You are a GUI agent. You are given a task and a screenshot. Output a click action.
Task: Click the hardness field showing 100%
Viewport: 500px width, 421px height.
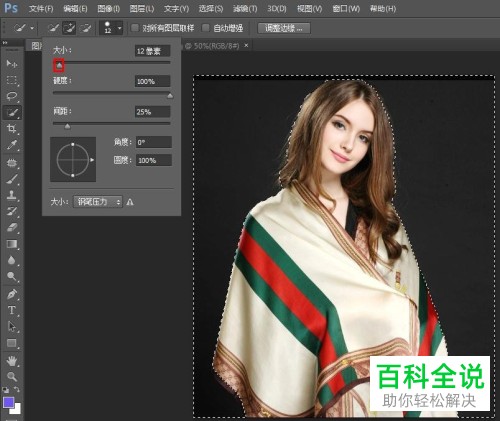coord(153,81)
